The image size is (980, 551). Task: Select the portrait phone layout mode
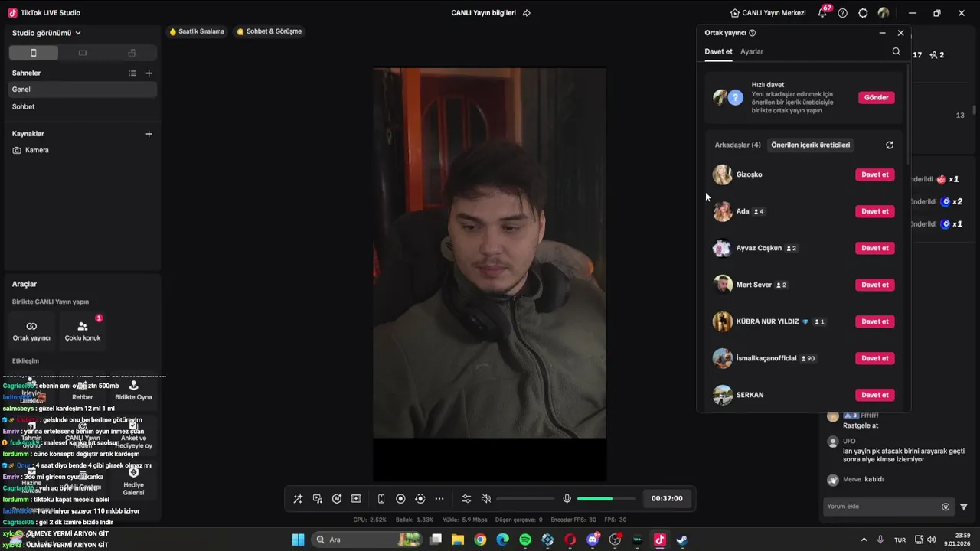[33, 53]
